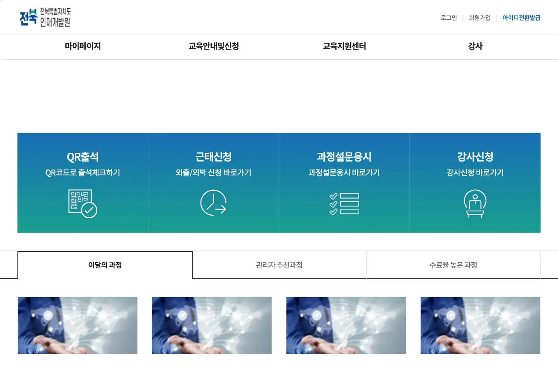
Task: Switch to the 관리자 추천과정 tab
Action: [x=279, y=265]
